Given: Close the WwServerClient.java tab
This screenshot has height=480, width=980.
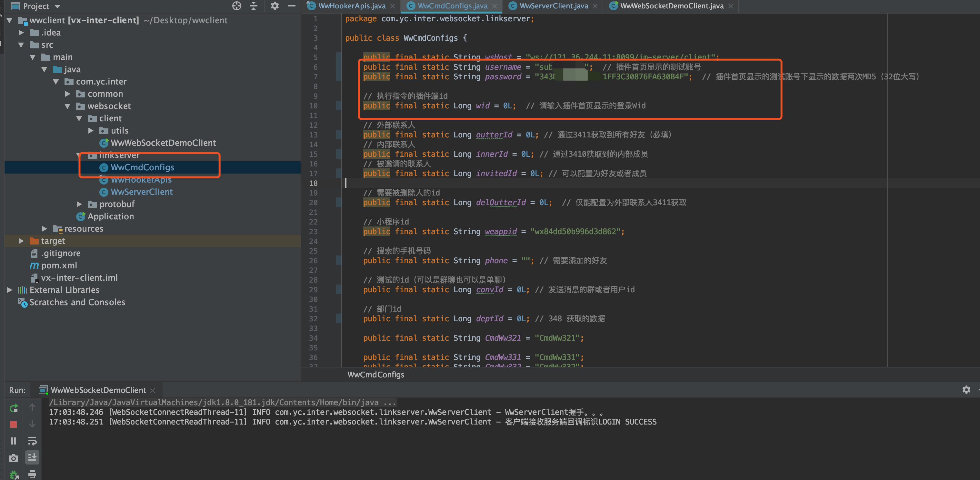Looking at the screenshot, I should (595, 6).
